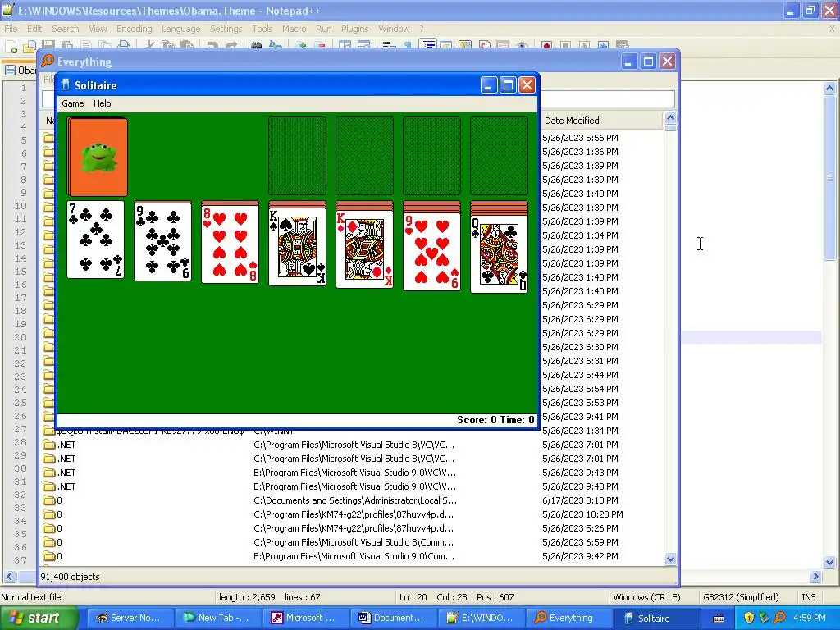Switch to New Tab taskbar button
This screenshot has width=840, height=630.
[218, 618]
